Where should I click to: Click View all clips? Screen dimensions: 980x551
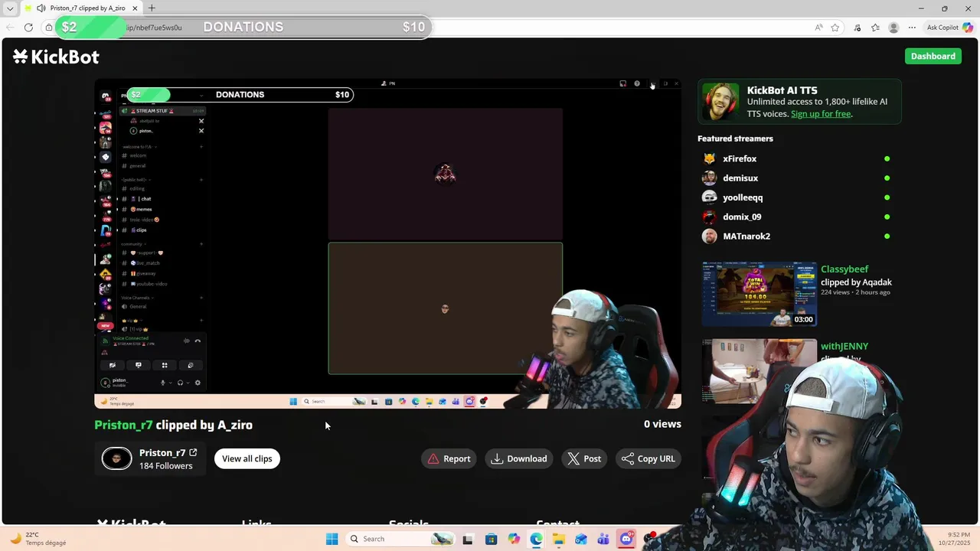coord(247,458)
